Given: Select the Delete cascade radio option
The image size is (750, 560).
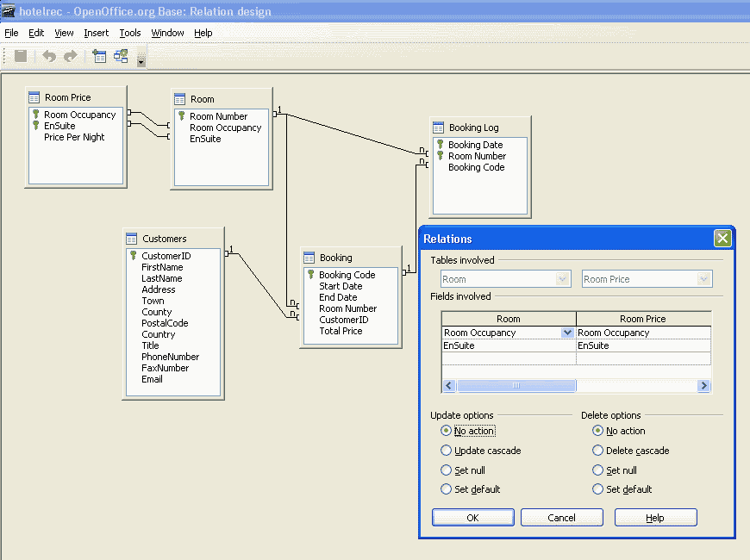Looking at the screenshot, I should tap(597, 451).
